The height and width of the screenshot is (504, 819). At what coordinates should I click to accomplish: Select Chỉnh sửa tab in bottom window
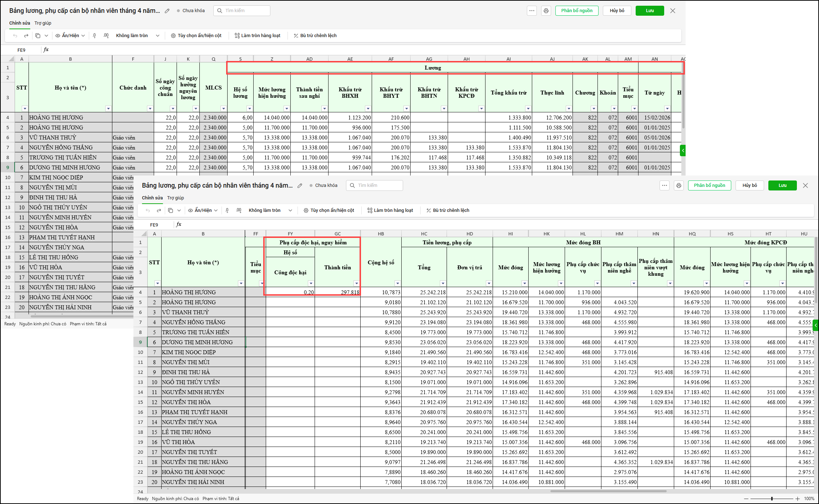pyautogui.click(x=152, y=198)
